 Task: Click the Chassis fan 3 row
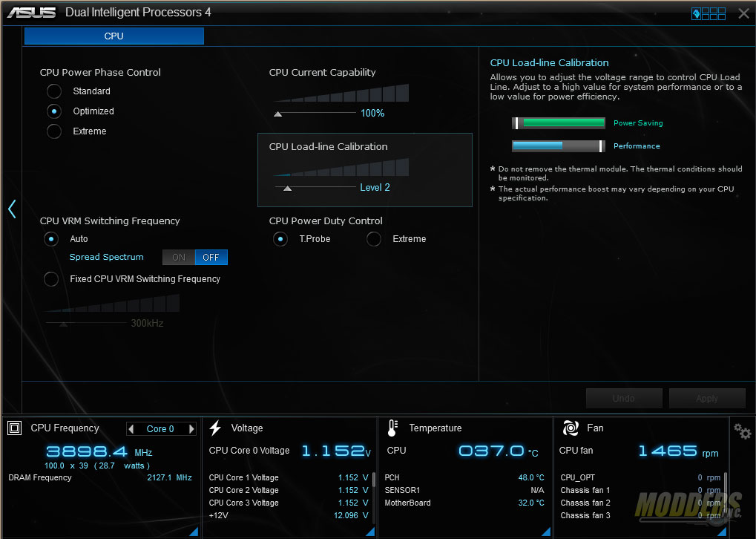(640, 515)
